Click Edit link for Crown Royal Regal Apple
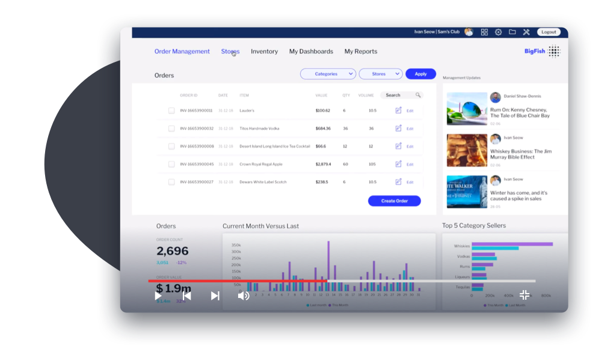593x364 pixels. pos(410,164)
